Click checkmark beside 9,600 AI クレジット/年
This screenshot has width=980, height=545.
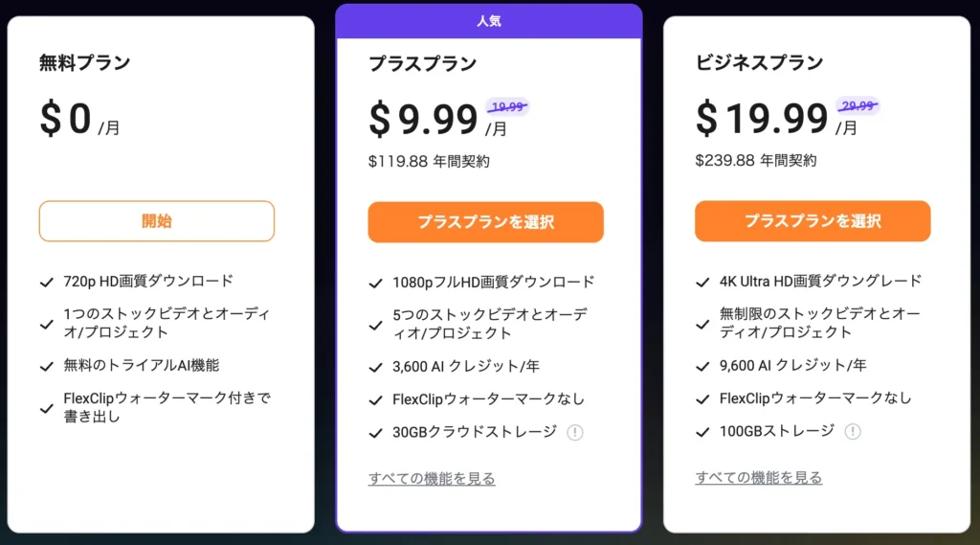tap(702, 367)
